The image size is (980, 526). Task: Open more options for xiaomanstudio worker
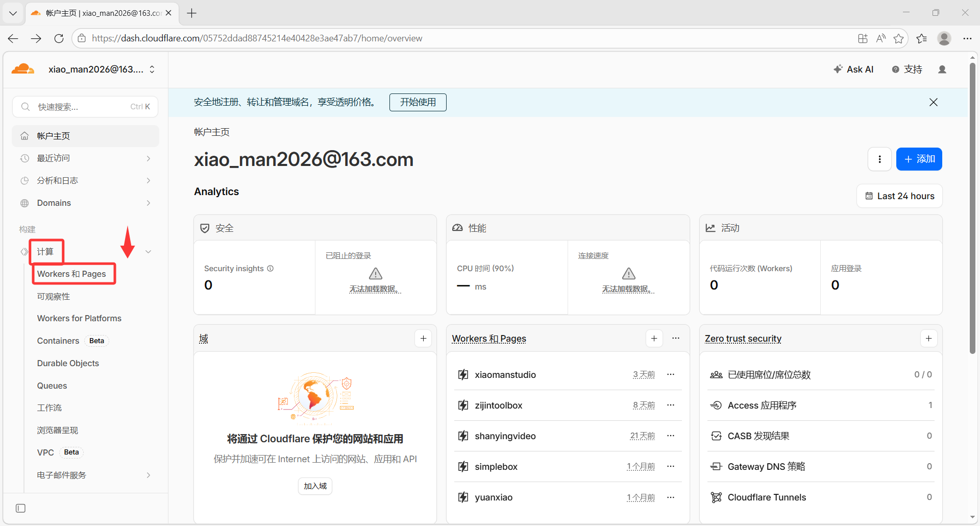pyautogui.click(x=671, y=375)
